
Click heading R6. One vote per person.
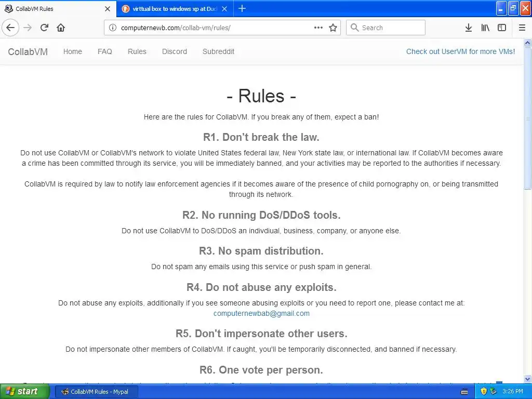261,370
